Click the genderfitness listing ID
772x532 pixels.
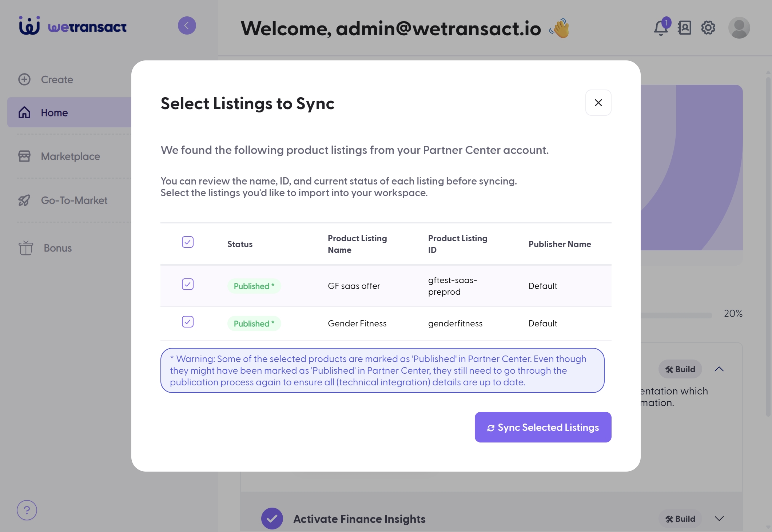(455, 323)
